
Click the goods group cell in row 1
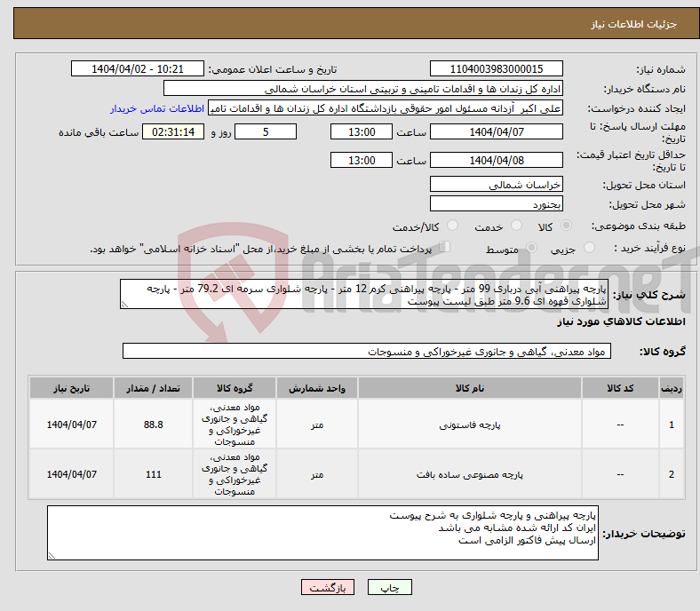pos(235,425)
